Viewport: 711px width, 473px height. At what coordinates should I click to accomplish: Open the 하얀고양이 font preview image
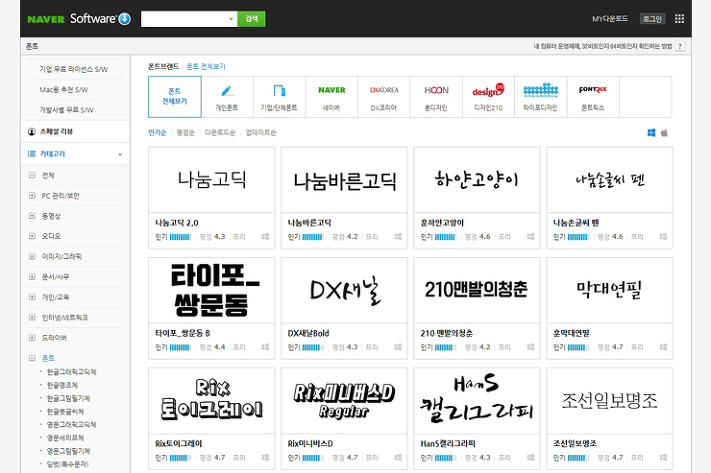click(x=477, y=180)
